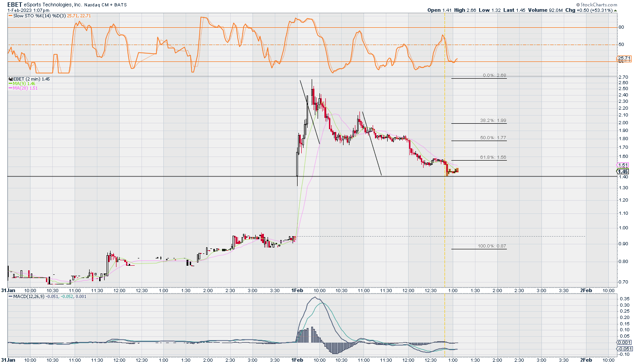Click the 'MA(9) 1.46' legend entry
This screenshot has height=364, width=637.
tap(25, 84)
